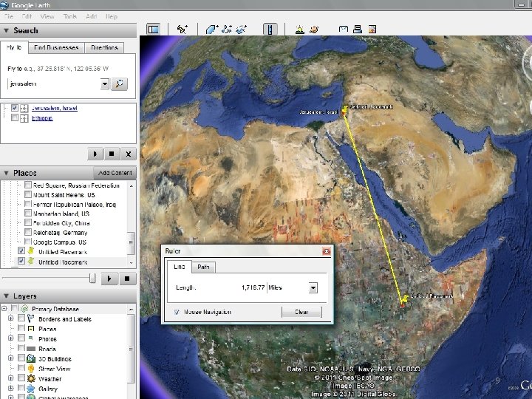This screenshot has height=399, width=532.
Task: Open the View menu
Action: 47,16
